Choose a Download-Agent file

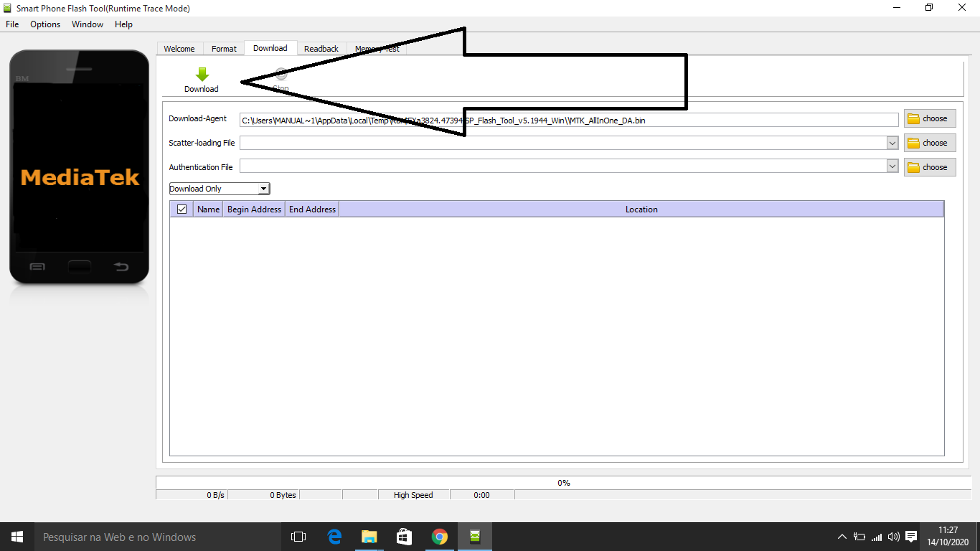tap(930, 118)
